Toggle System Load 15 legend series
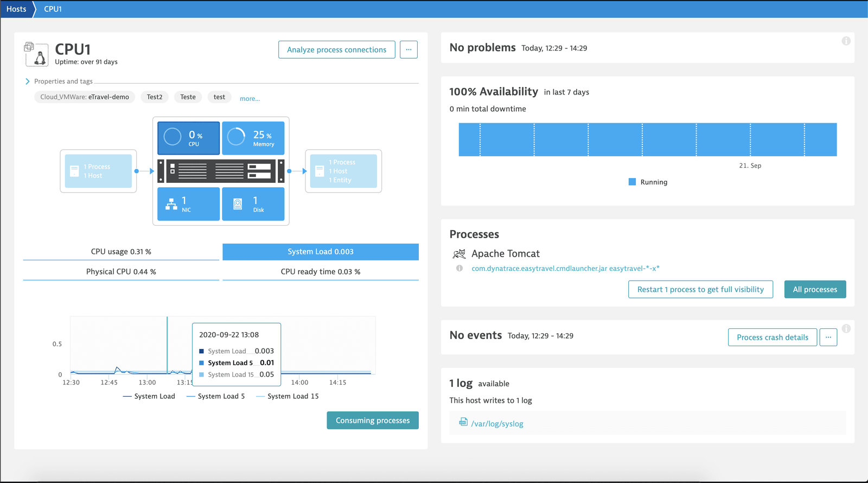 click(288, 396)
